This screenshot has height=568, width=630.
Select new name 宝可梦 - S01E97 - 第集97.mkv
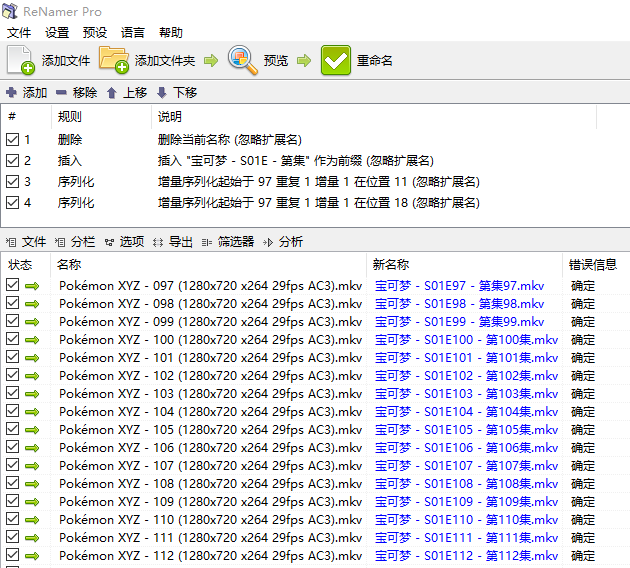[460, 286]
